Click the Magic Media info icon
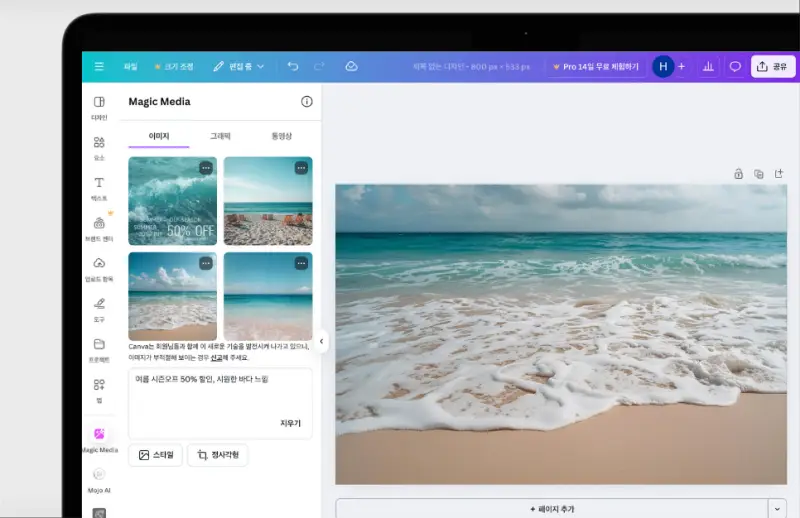This screenshot has height=518, width=800. [x=307, y=102]
